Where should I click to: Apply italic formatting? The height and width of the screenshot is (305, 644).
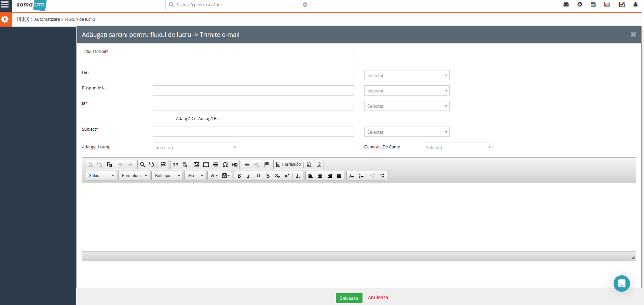[x=249, y=176]
